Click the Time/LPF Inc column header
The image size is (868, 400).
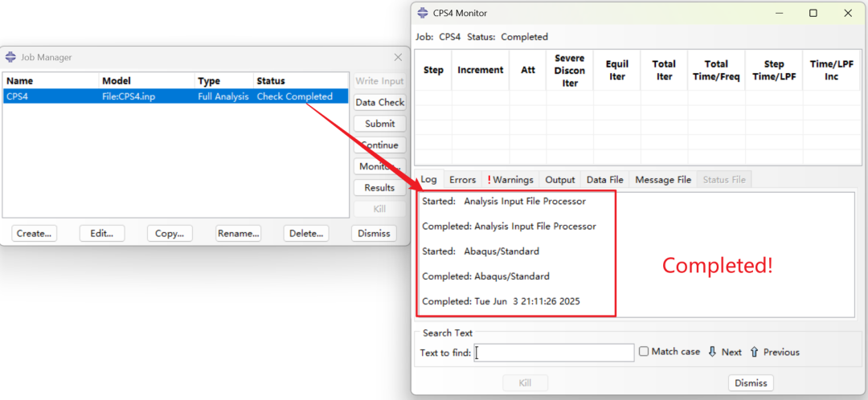click(x=831, y=70)
